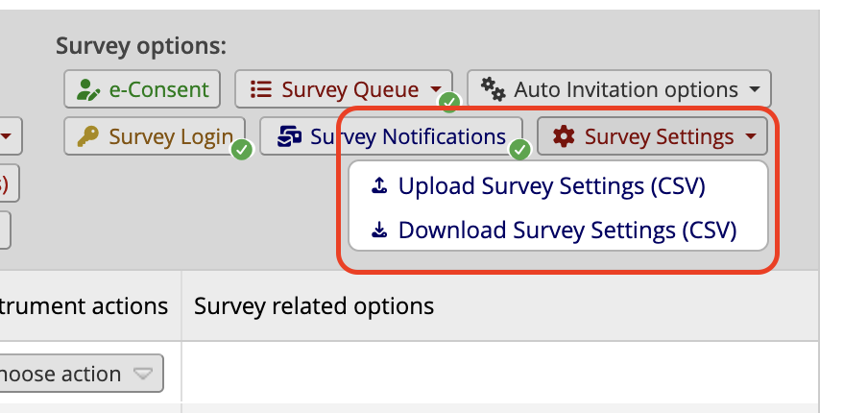Viewport: 868px width, 413px height.
Task: Click the Survey related options column header
Action: (x=314, y=306)
